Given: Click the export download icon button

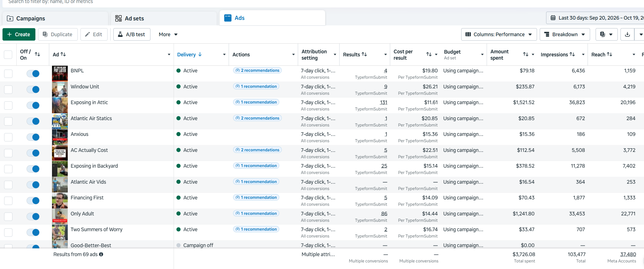Looking at the screenshot, I should point(627,35).
